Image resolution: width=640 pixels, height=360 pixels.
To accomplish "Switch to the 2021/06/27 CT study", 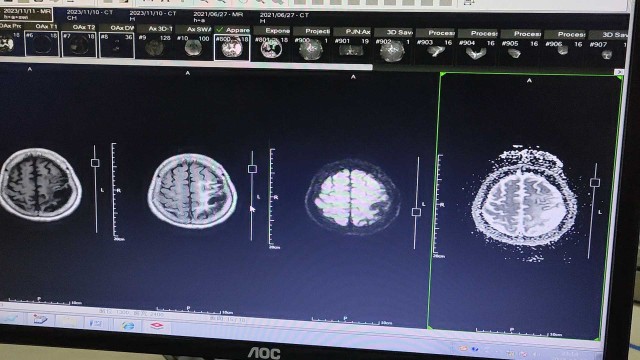I will [284, 18].
